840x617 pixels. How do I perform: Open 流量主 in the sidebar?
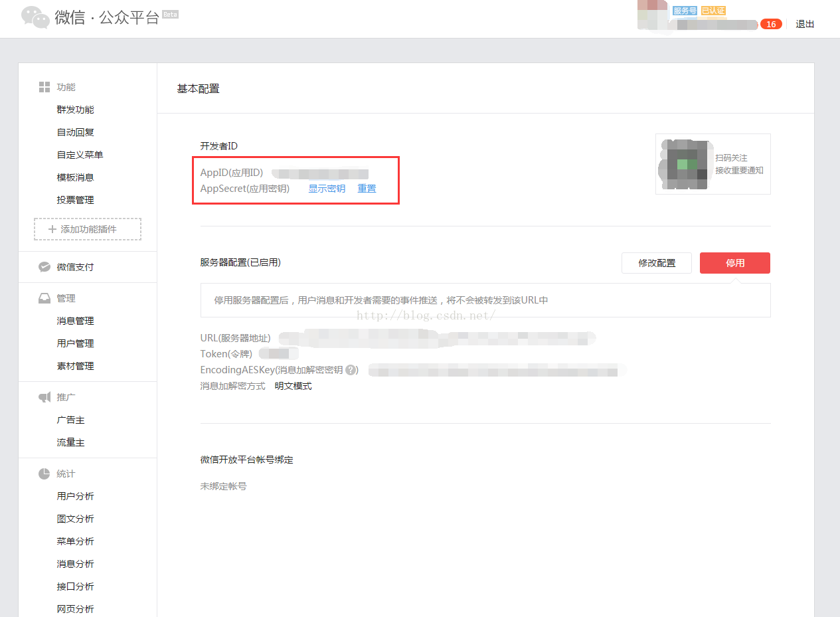coord(71,442)
